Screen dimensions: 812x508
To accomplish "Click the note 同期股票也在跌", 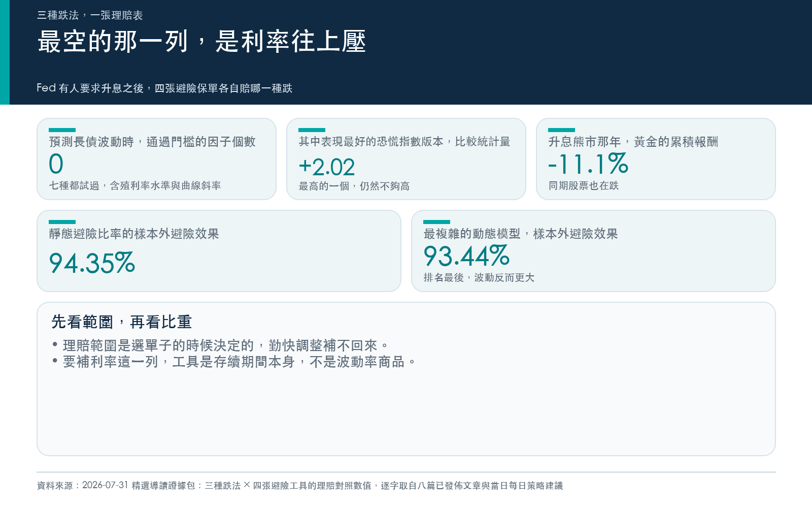I will [x=584, y=185].
